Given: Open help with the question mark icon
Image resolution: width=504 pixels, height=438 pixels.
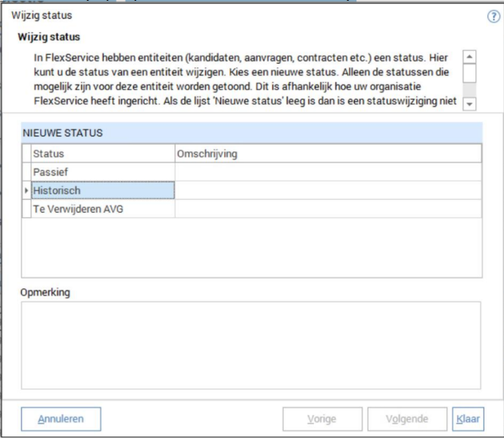Looking at the screenshot, I should [494, 16].
